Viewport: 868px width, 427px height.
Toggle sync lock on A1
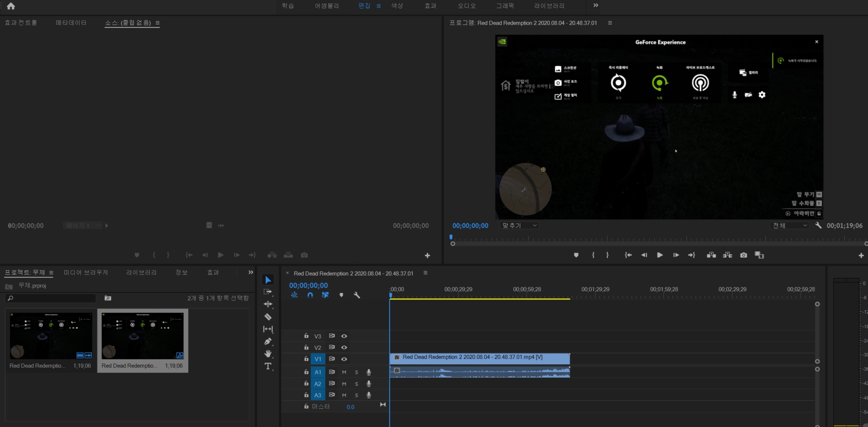pyautogui.click(x=332, y=372)
